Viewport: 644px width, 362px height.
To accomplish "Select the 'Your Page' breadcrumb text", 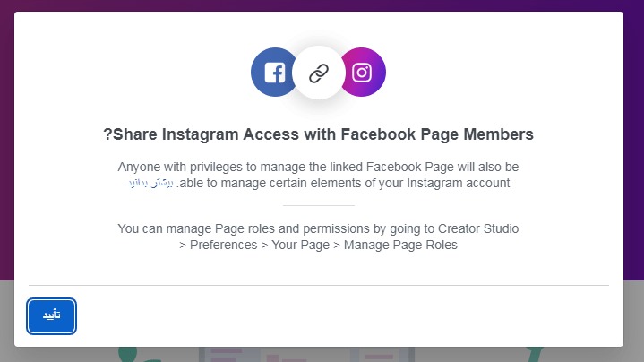I will (x=300, y=245).
